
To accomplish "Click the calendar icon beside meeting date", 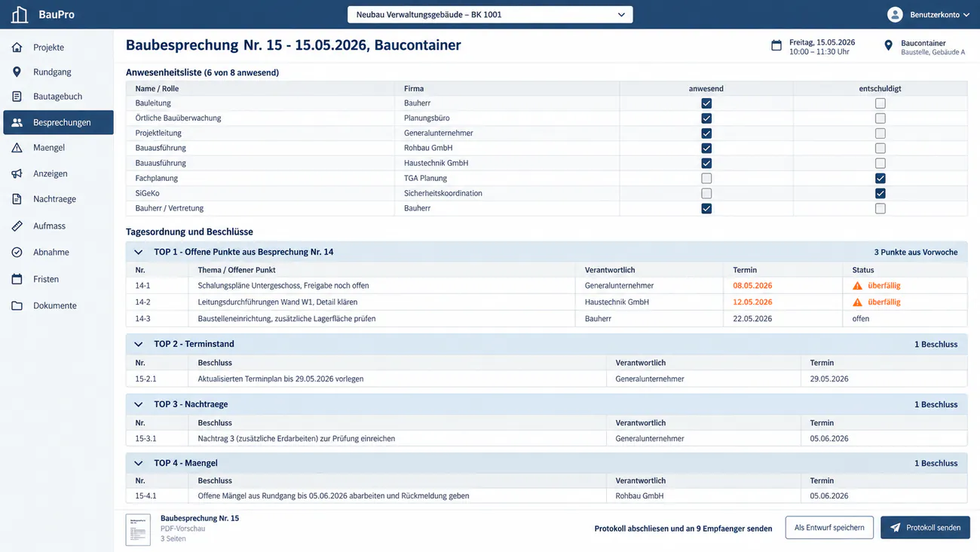I will (776, 46).
